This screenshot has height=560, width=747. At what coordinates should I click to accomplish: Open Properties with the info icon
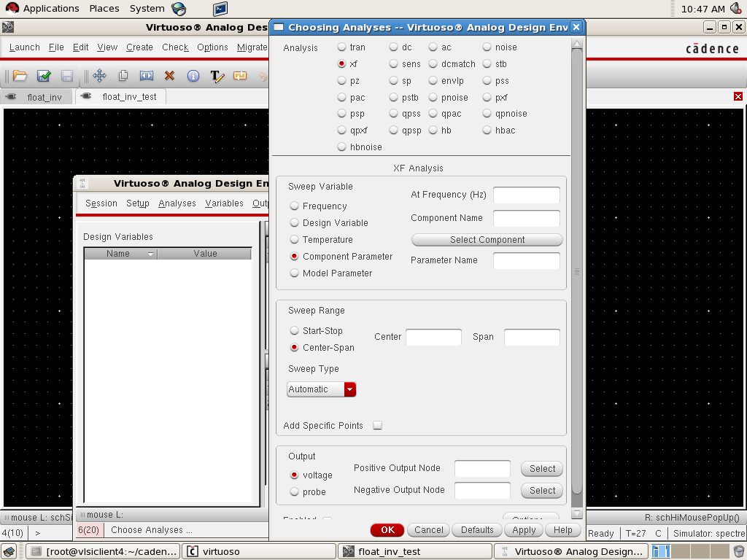(193, 76)
